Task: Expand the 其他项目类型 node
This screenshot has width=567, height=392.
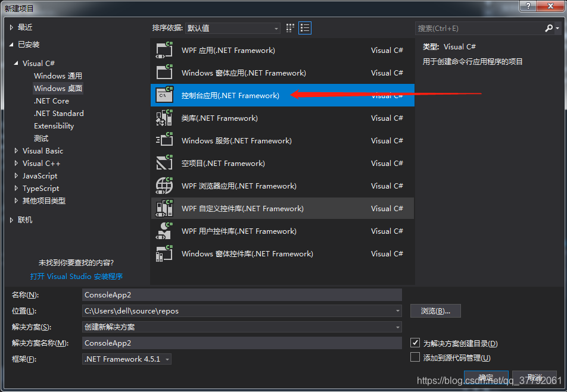Action: [x=16, y=200]
